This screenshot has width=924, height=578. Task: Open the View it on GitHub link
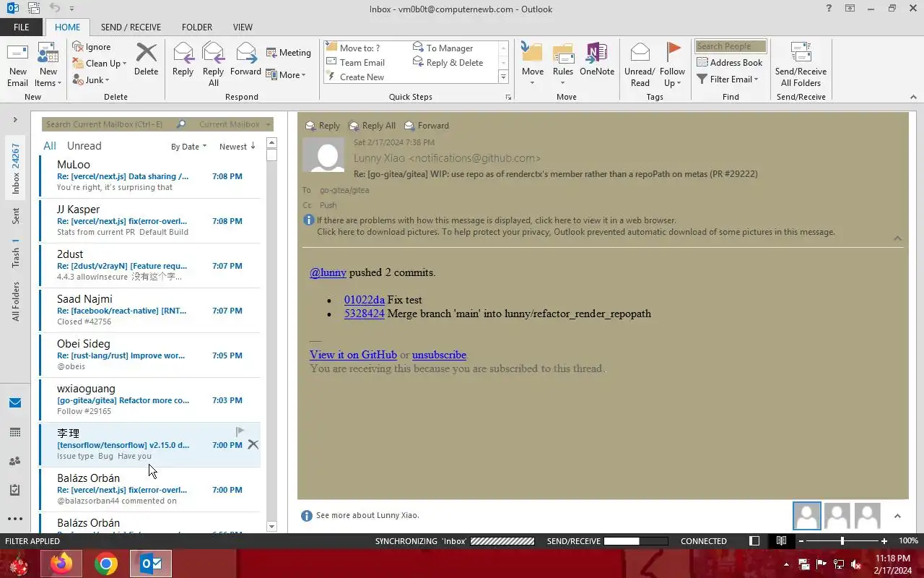353,355
